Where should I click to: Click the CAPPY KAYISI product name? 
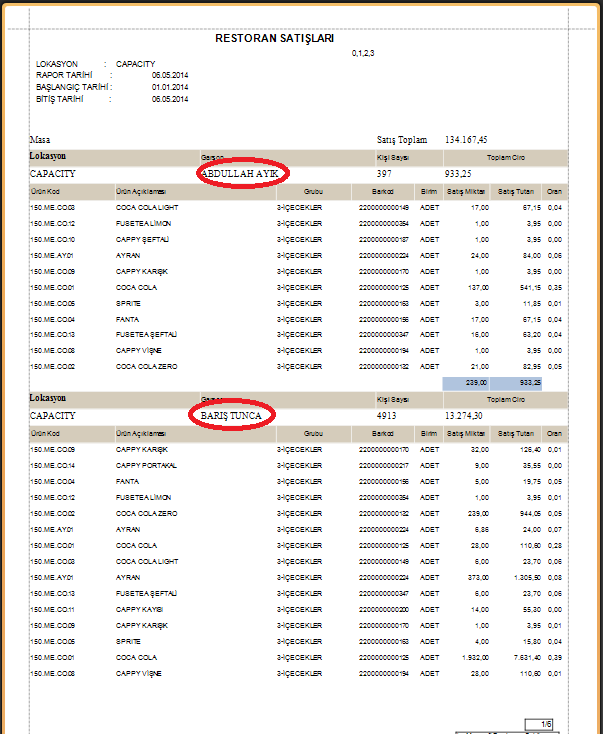click(x=140, y=609)
